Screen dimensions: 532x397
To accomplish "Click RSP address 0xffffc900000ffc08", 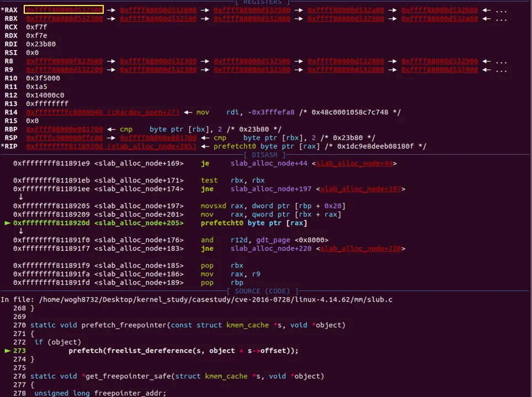I will (65, 138).
